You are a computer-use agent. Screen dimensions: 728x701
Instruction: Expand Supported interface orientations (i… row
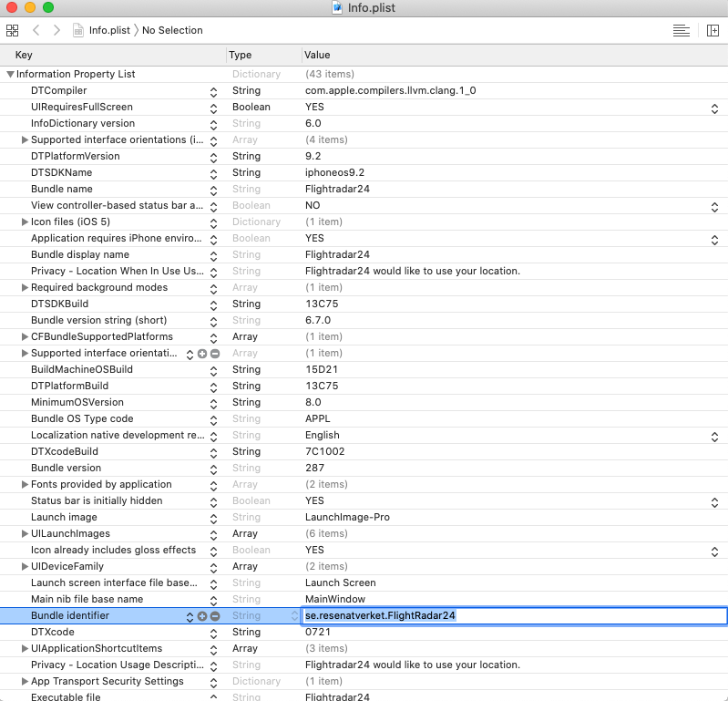pos(26,139)
